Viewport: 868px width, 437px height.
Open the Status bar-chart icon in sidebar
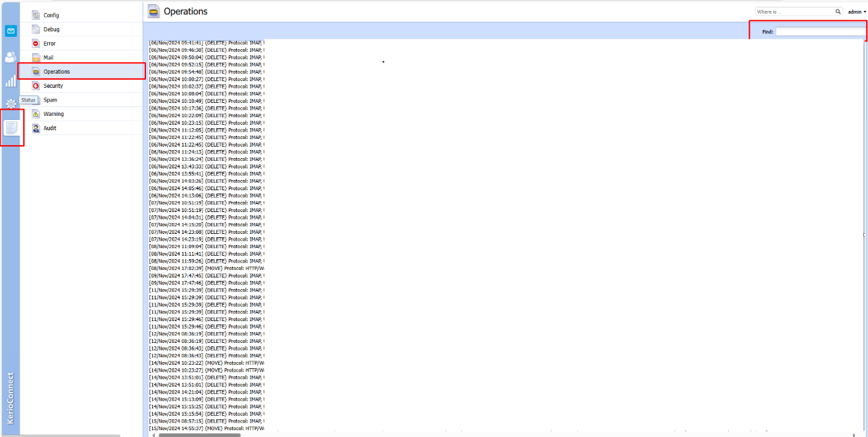[x=11, y=81]
